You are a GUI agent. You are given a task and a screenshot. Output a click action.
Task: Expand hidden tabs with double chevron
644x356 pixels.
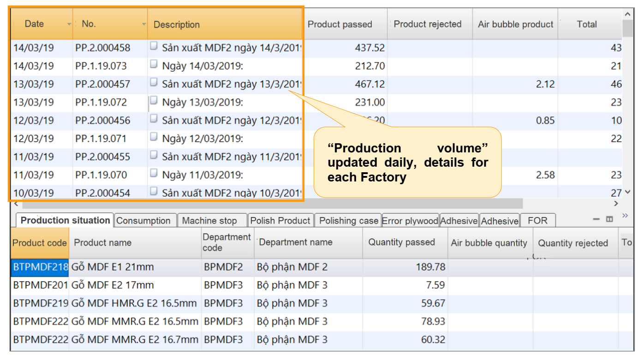pos(625,216)
